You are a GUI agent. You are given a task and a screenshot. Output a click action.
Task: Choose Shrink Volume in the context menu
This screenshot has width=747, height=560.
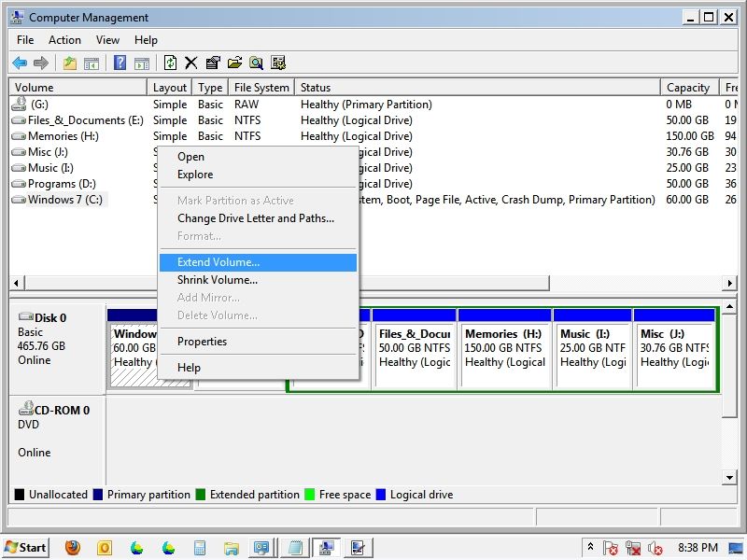218,280
